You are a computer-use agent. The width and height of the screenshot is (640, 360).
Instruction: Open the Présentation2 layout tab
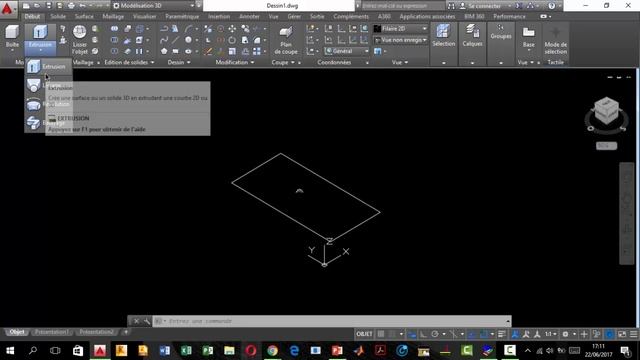96,332
